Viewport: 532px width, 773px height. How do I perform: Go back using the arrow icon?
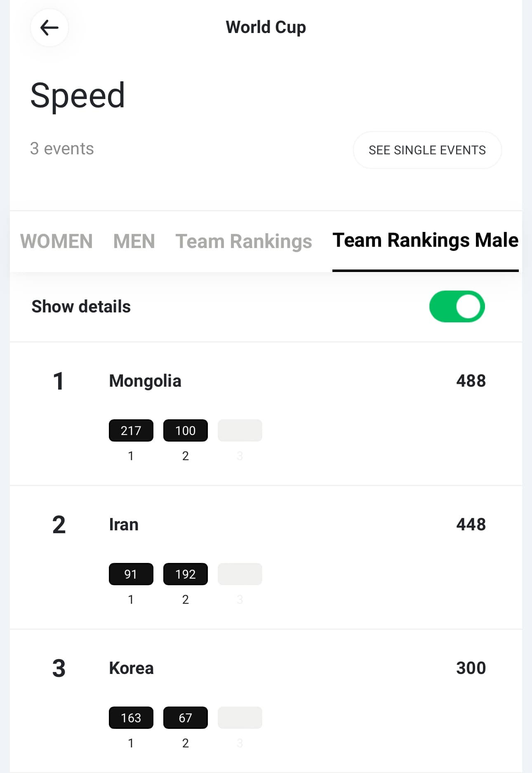[49, 28]
